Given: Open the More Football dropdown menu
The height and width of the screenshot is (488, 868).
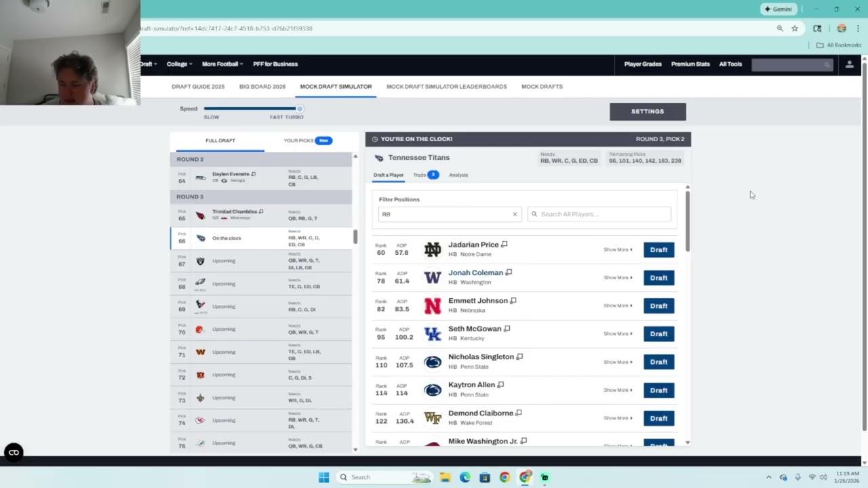Looking at the screenshot, I should [x=222, y=64].
